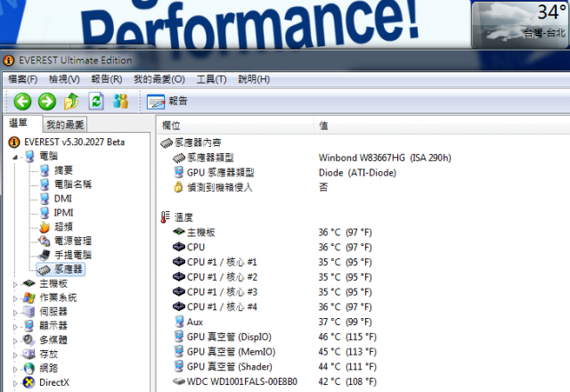Select the GPU 真空管 (Shader) row
This screenshot has height=392, width=570.
pos(275,366)
